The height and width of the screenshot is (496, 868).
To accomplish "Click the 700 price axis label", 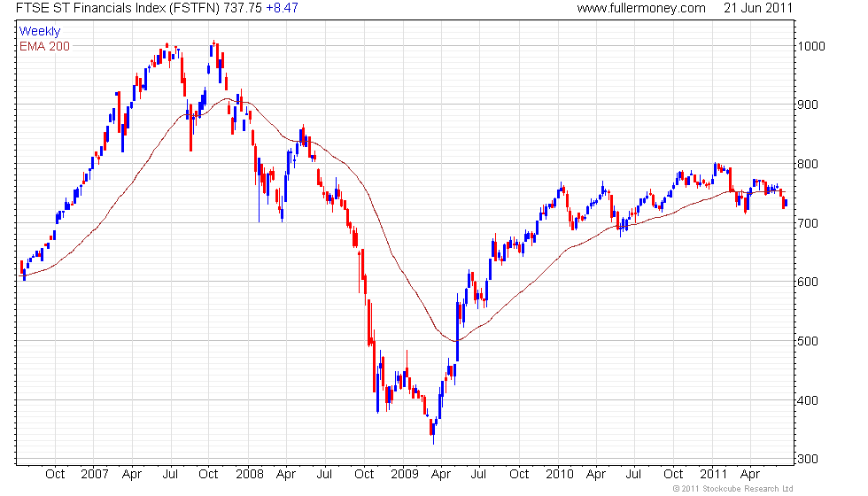I will 808,223.
